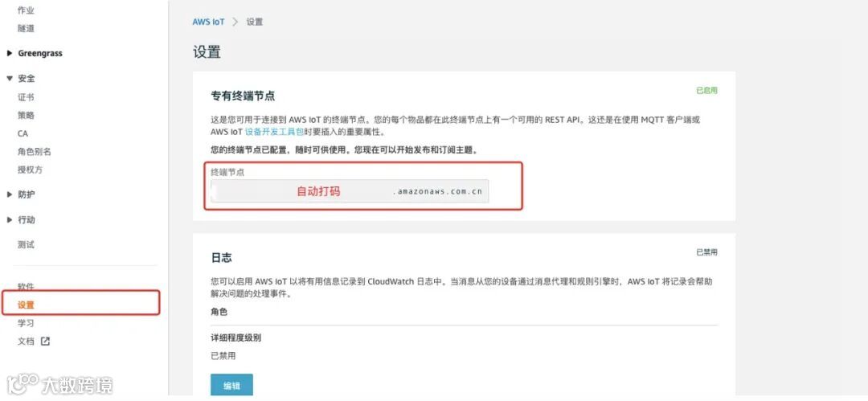Click the 行动 sidebar label

(x=26, y=220)
